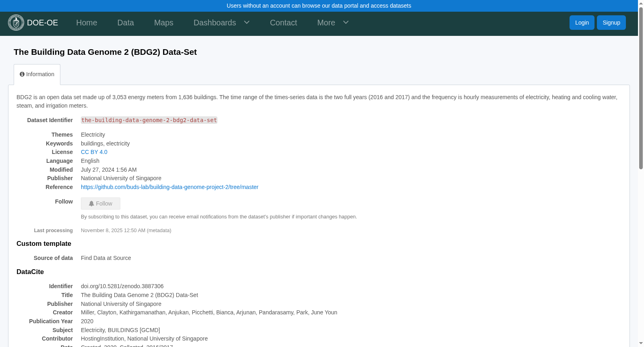Click the Signup button
Image resolution: width=644 pixels, height=347 pixels.
611,23
